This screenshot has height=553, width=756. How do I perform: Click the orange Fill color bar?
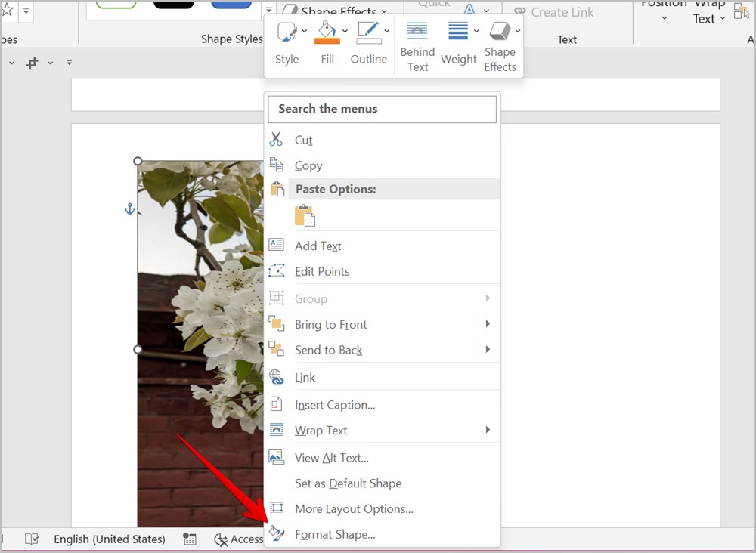pyautogui.click(x=327, y=41)
